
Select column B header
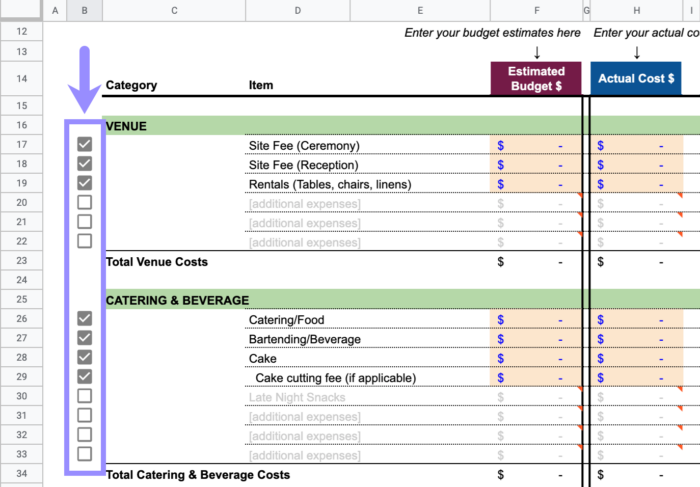pos(84,10)
